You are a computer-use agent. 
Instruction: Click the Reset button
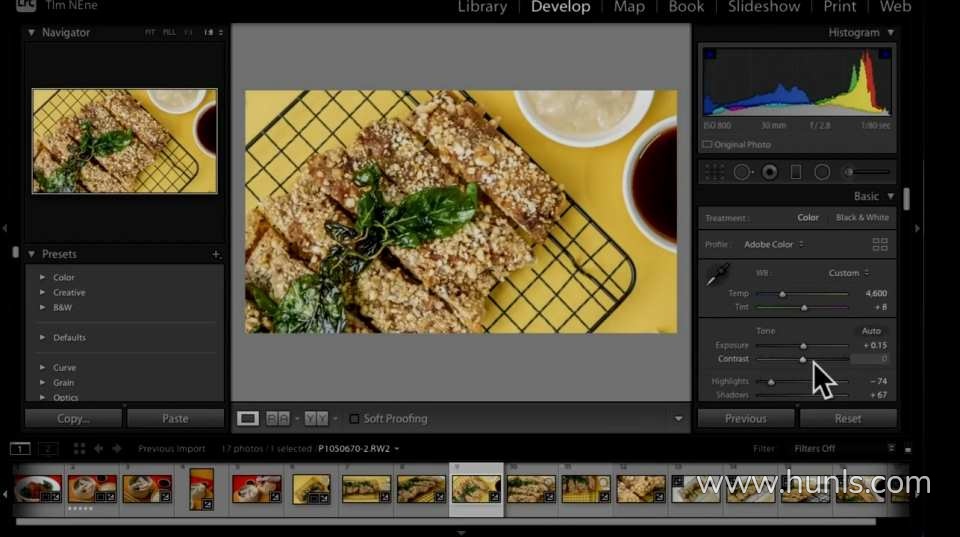click(x=848, y=418)
